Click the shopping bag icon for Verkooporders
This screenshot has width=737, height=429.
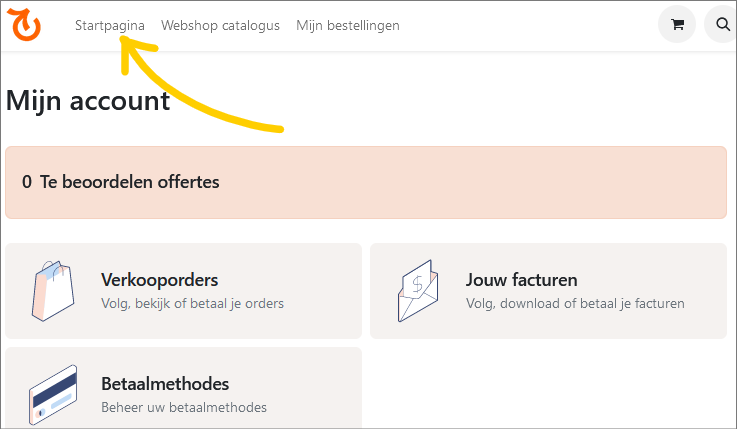[52, 290]
